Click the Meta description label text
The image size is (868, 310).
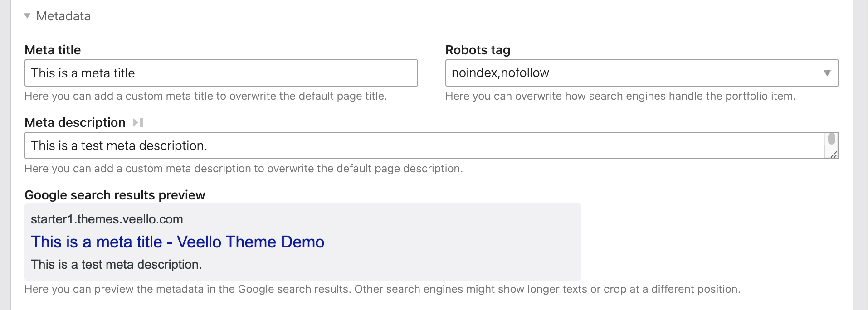coord(75,122)
